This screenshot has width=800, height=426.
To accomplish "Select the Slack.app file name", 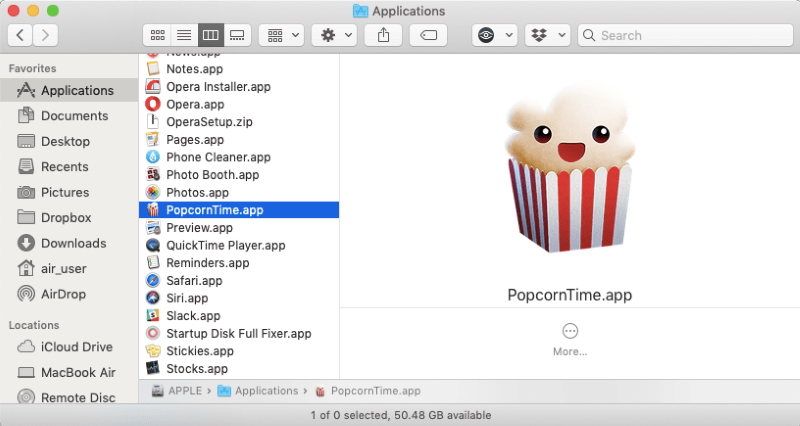I will (193, 316).
